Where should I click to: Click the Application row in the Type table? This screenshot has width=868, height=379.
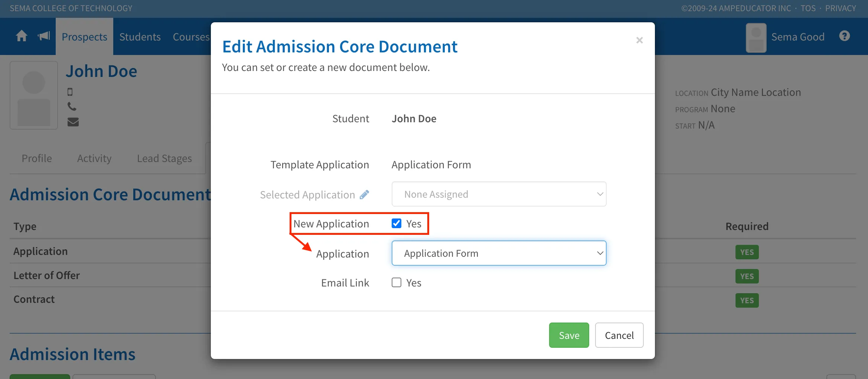pos(40,251)
